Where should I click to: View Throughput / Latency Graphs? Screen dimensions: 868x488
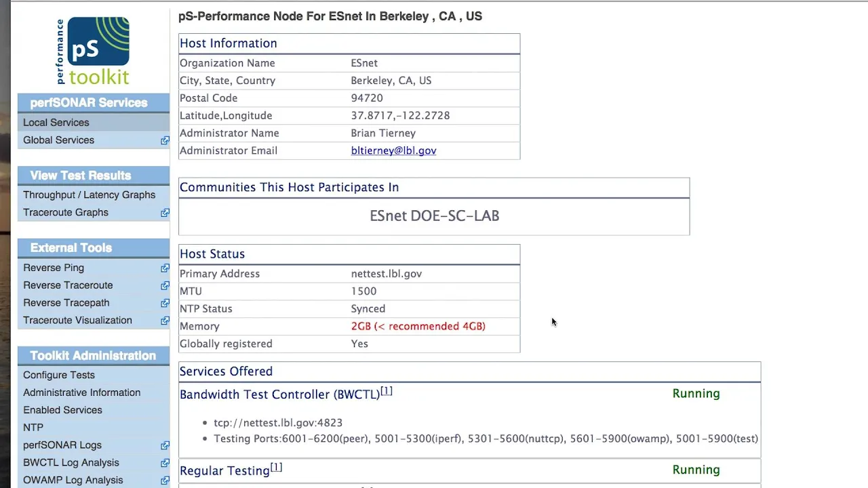pyautogui.click(x=89, y=195)
